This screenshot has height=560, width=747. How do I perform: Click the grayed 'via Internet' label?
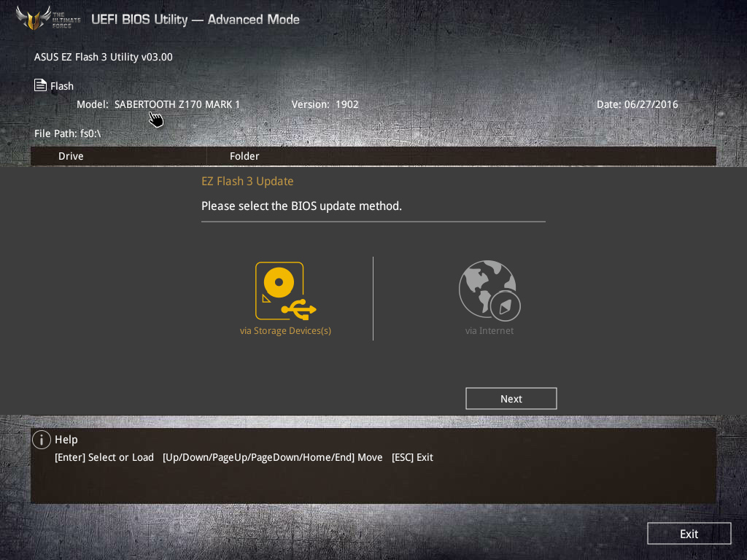point(489,330)
